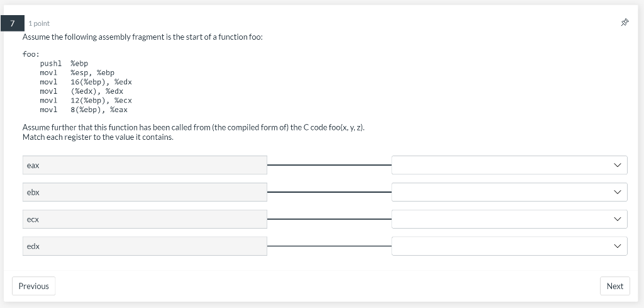Click the question number 7 badge
This screenshot has width=644, height=308.
click(x=12, y=23)
